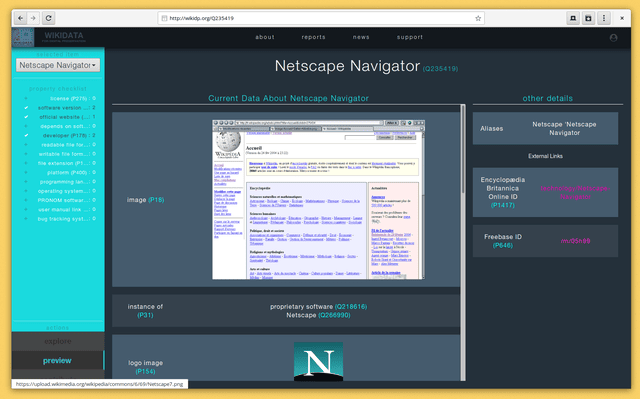Click the Netscape Navigator browser screenshot image
The width and height of the screenshot is (640, 399).
318,200
